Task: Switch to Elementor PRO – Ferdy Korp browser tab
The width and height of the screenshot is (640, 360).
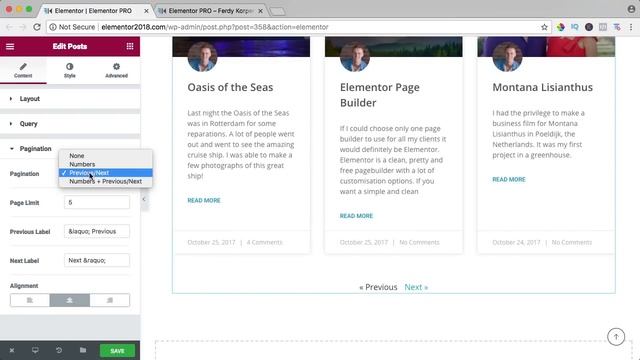Action: click(x=211, y=11)
